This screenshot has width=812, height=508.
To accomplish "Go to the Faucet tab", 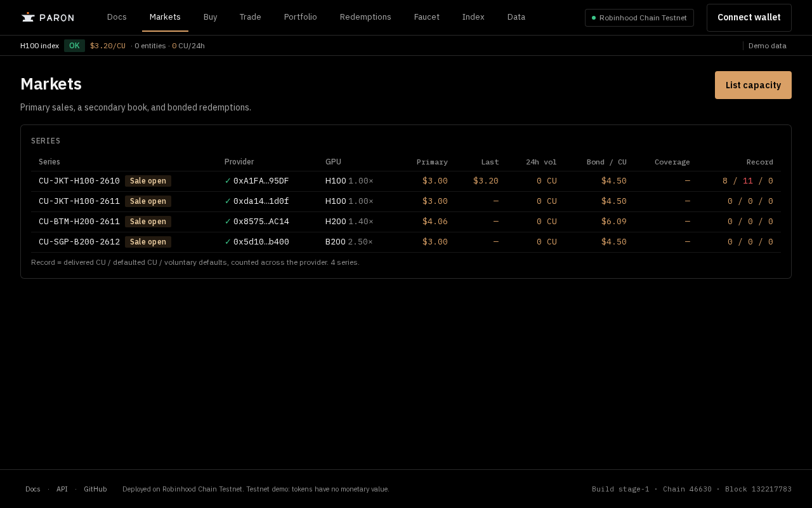I will (427, 17).
